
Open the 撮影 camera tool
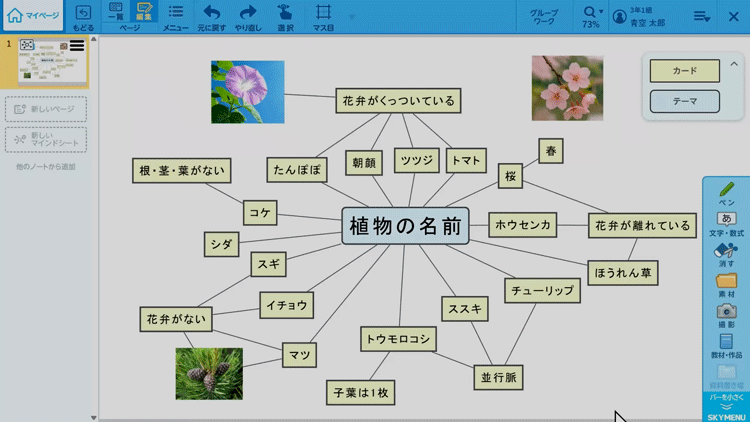[x=726, y=317]
